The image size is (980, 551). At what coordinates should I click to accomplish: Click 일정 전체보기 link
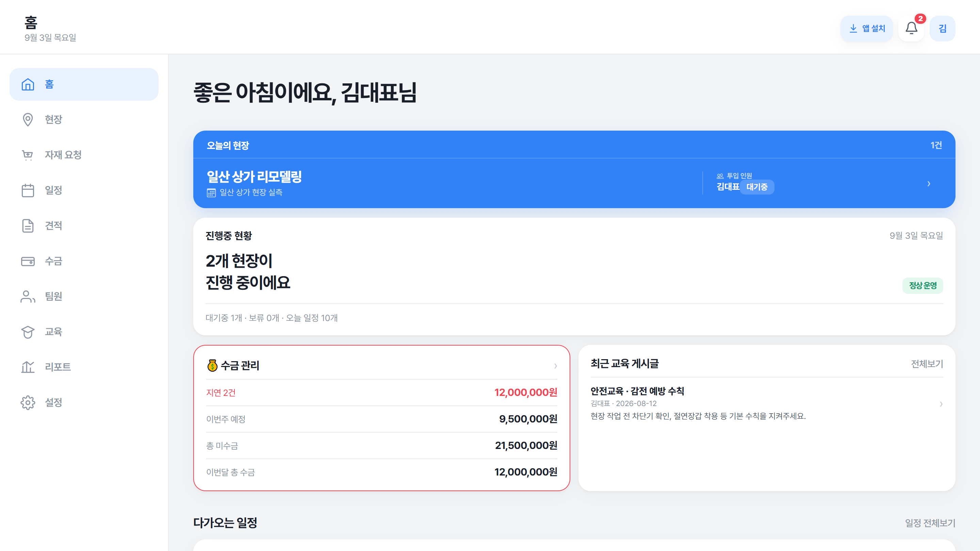930,523
